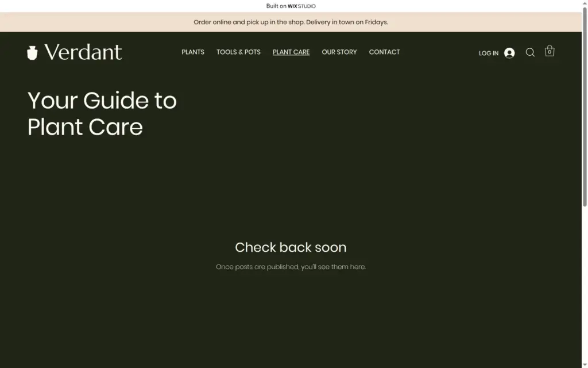
Task: Navigate to the Contact page
Action: coord(384,52)
